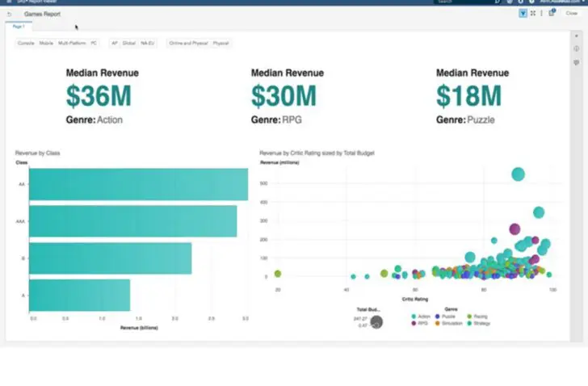
Task: Click the $18M median revenue value
Action: [468, 96]
